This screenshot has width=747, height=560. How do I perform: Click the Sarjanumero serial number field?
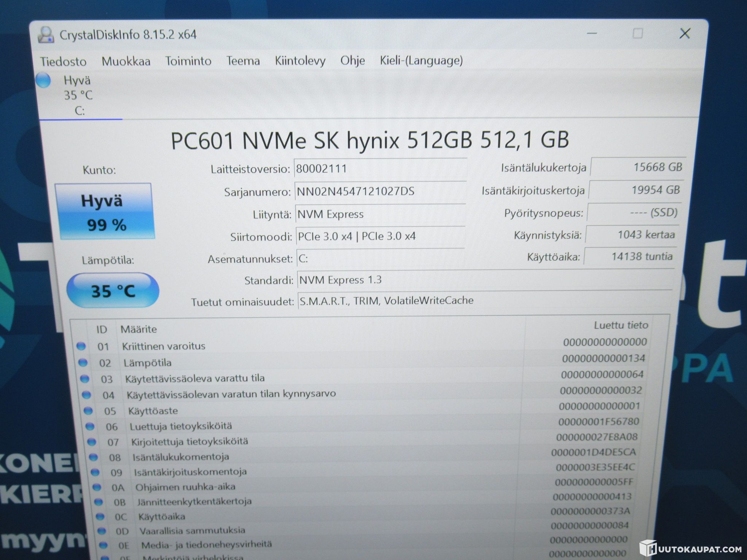[x=380, y=191]
